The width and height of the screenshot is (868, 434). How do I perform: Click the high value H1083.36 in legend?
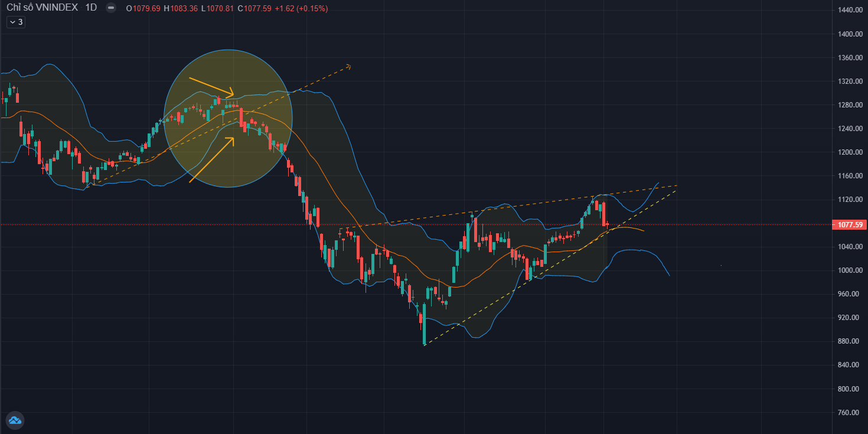point(181,8)
